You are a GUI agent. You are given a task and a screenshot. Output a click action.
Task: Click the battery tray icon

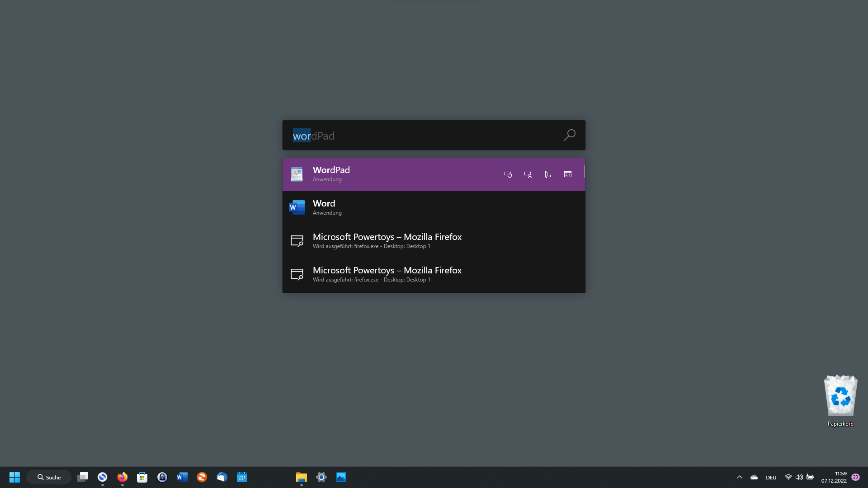(x=810, y=477)
